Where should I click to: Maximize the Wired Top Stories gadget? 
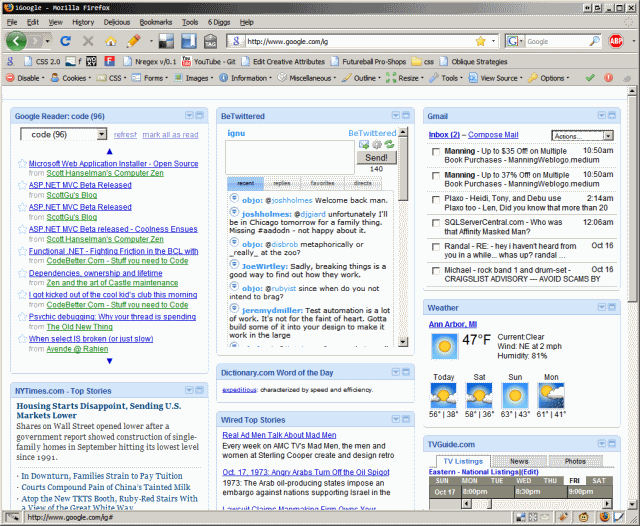406,419
